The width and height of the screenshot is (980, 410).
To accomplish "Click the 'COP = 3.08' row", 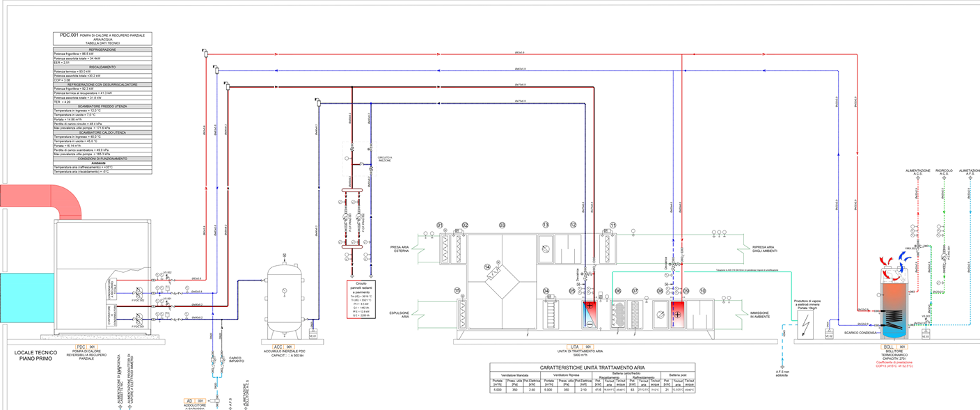I will point(102,80).
